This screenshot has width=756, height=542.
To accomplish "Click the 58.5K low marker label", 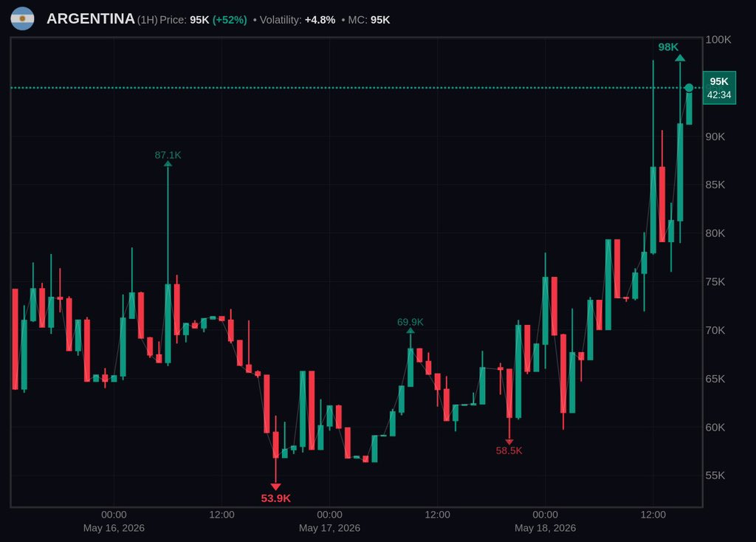I will 509,451.
